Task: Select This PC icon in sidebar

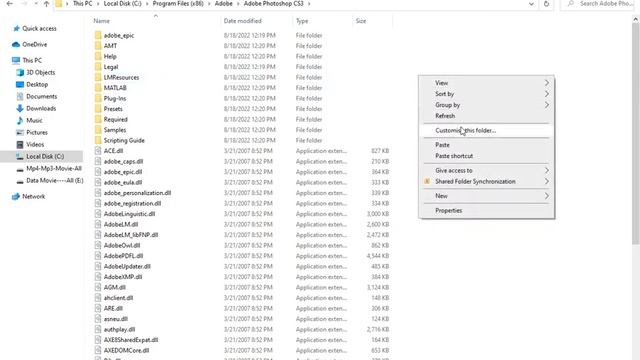Action: (x=16, y=60)
